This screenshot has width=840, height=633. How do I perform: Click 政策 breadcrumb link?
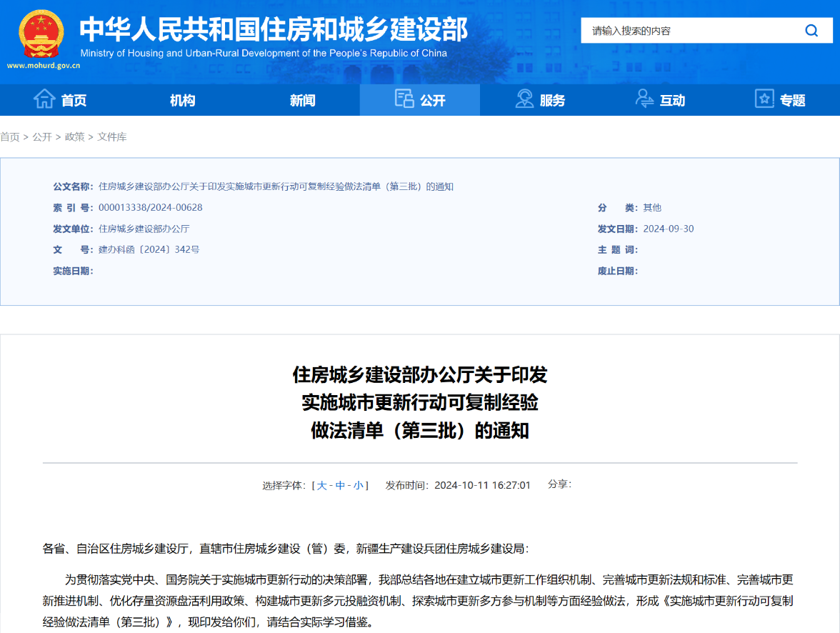coord(74,137)
